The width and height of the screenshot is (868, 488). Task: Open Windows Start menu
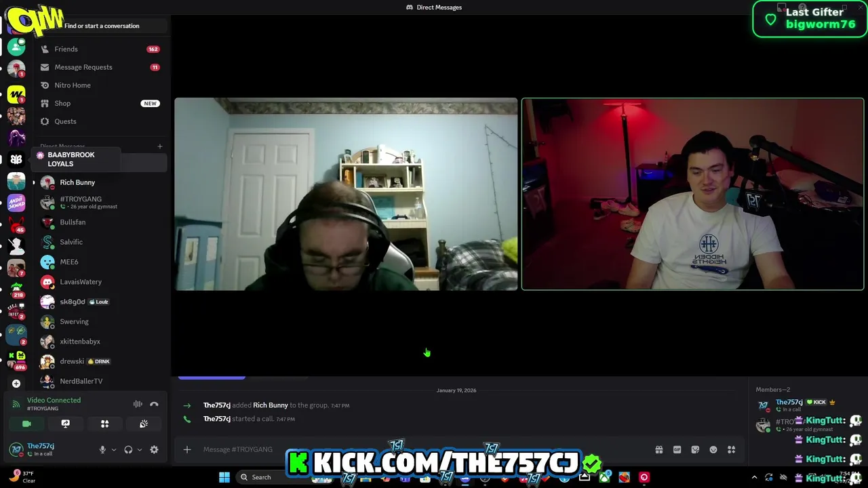click(x=224, y=477)
